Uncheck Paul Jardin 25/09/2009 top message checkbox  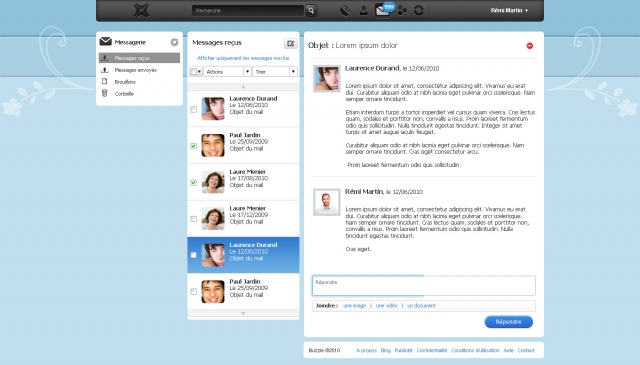tap(193, 146)
